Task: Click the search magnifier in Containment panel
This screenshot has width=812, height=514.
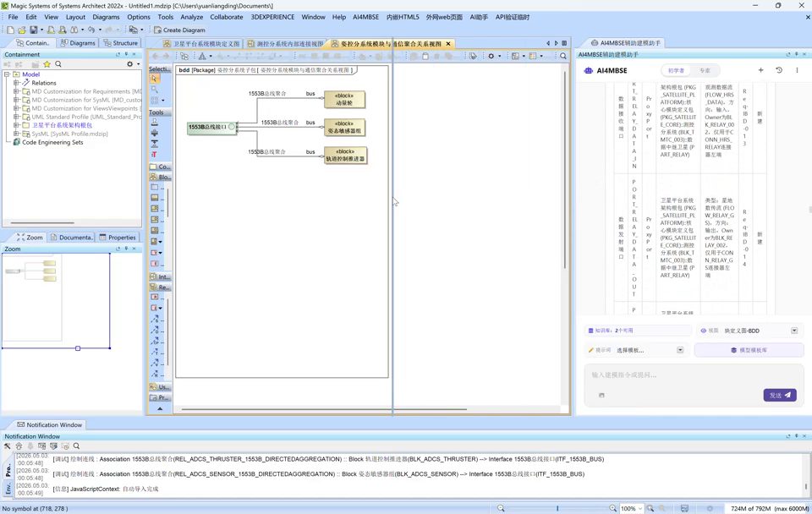Action: pos(58,64)
